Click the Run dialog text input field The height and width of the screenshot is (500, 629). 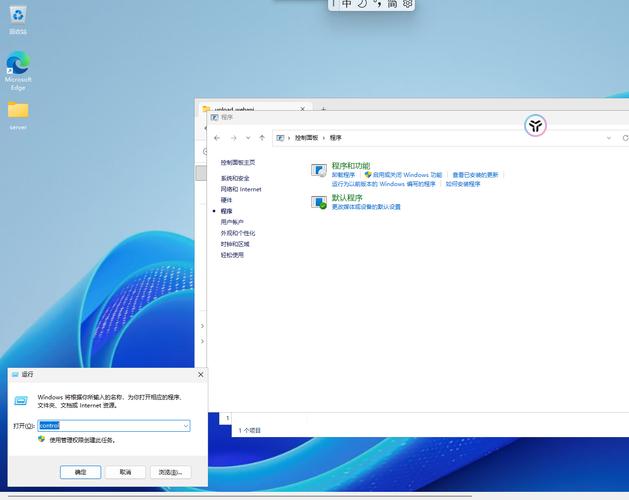(110, 426)
